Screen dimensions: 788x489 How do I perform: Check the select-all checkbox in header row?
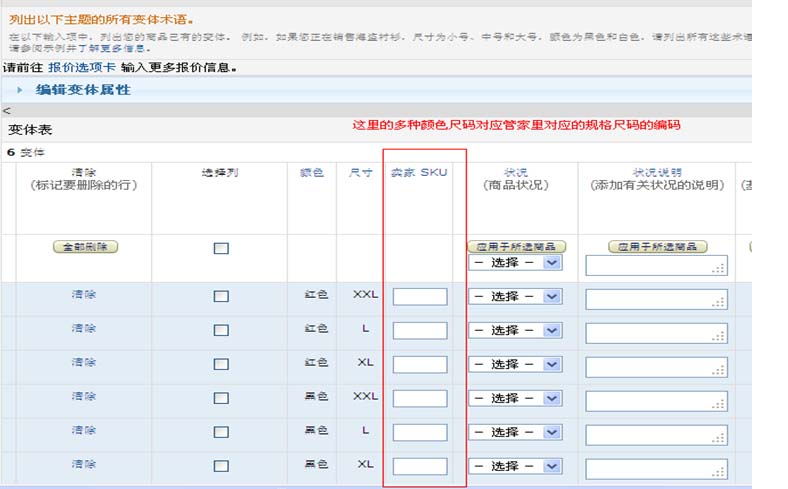click(x=221, y=248)
